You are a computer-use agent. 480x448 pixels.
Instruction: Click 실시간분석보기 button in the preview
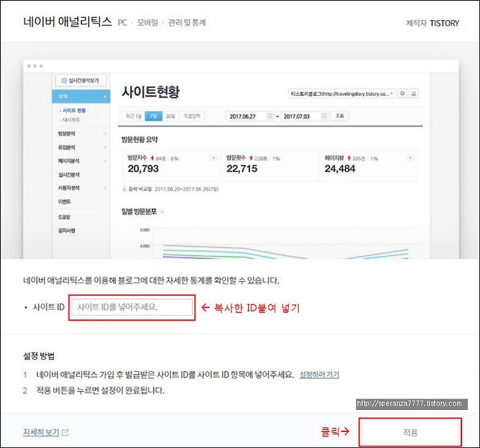click(x=81, y=81)
